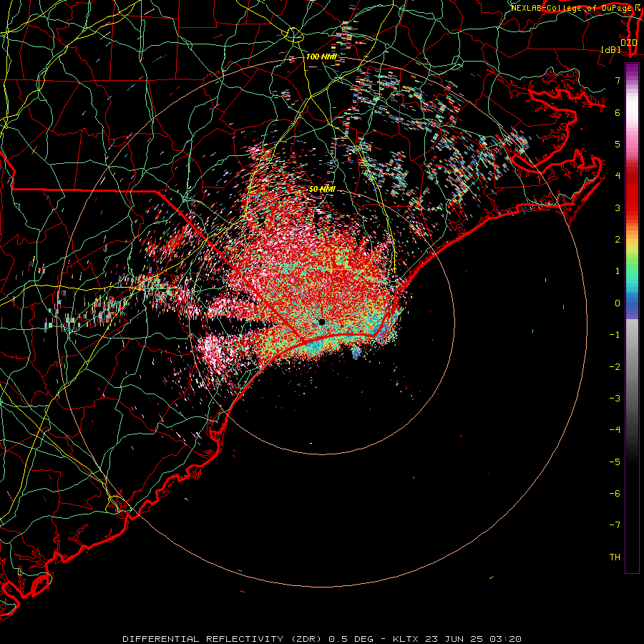The height and width of the screenshot is (644, 644).
Task: Click the 1 dB color scale tick
Action: tap(618, 271)
